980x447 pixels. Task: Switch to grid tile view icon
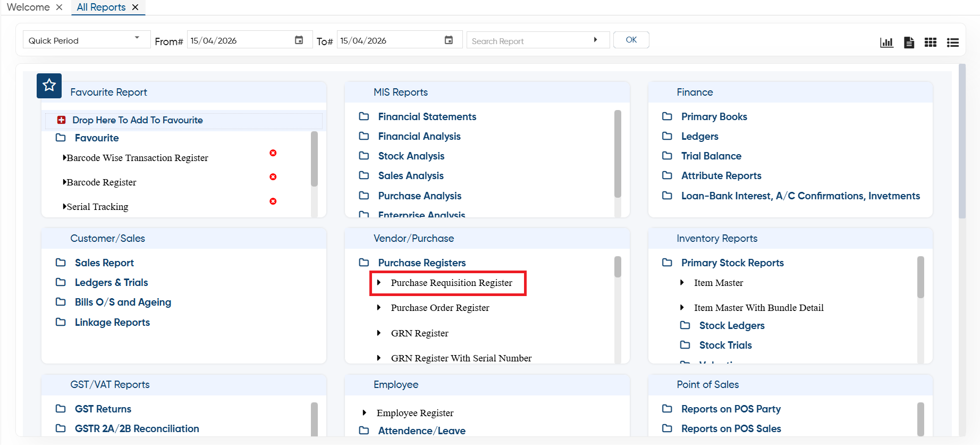tap(931, 42)
